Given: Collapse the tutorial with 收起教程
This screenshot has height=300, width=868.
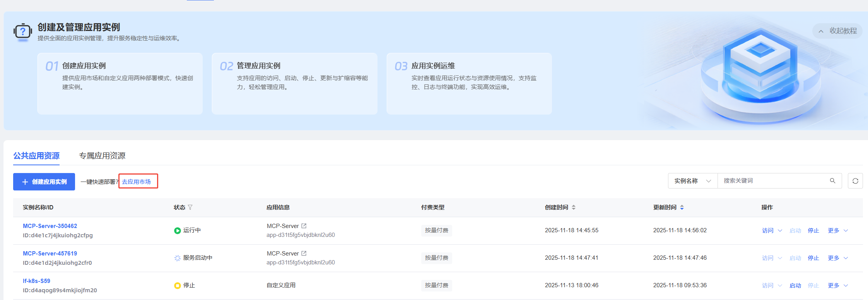Looking at the screenshot, I should (837, 31).
